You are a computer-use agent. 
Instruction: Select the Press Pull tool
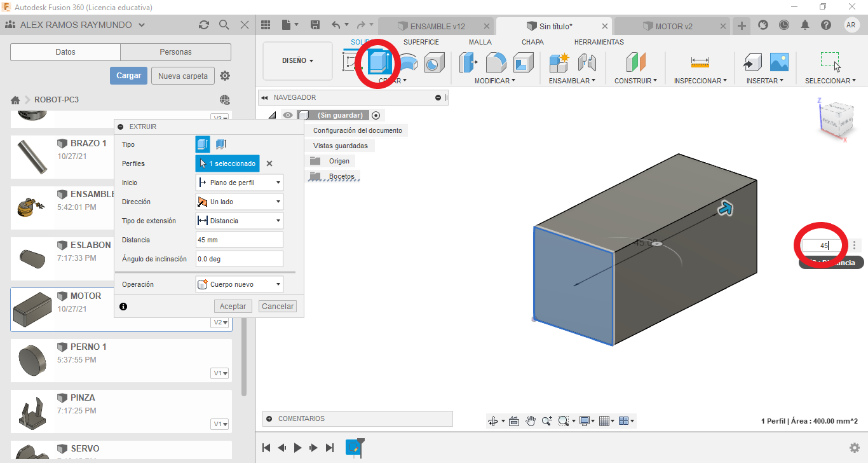[x=469, y=62]
